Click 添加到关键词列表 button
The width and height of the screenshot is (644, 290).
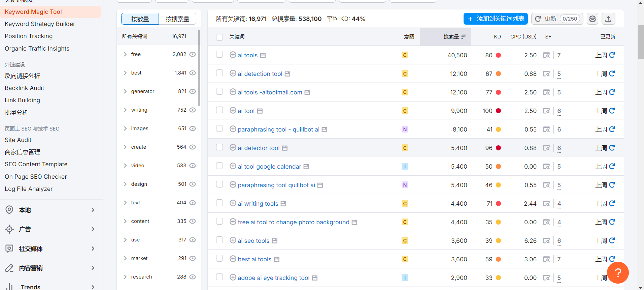pos(496,19)
